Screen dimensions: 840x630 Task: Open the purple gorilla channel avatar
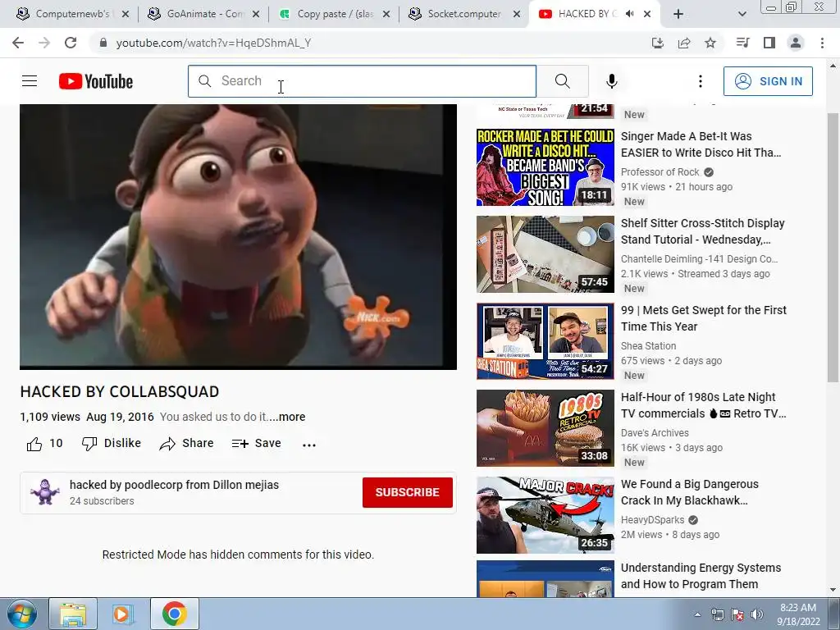(45, 492)
